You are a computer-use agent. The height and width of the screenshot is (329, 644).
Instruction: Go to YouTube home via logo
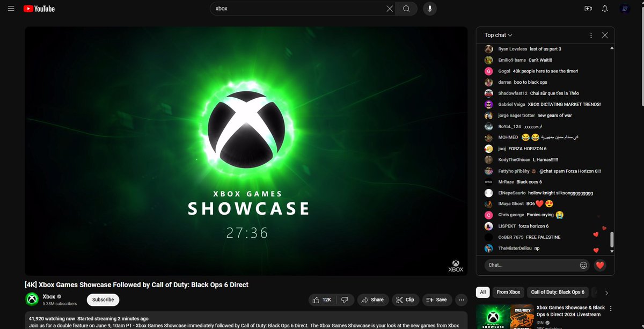click(39, 9)
